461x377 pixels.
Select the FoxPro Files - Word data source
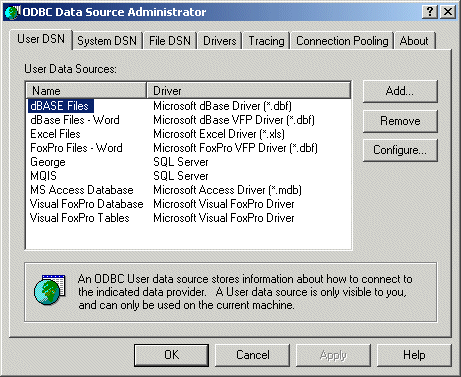pos(76,148)
